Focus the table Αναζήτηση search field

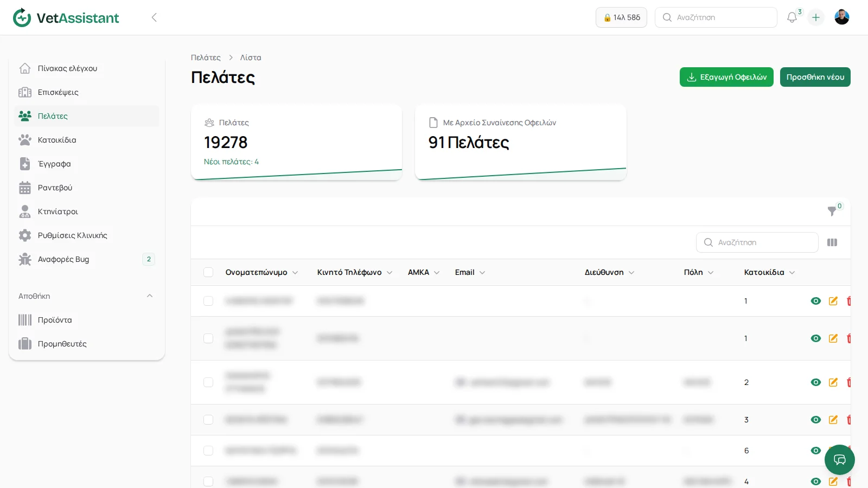coord(757,242)
